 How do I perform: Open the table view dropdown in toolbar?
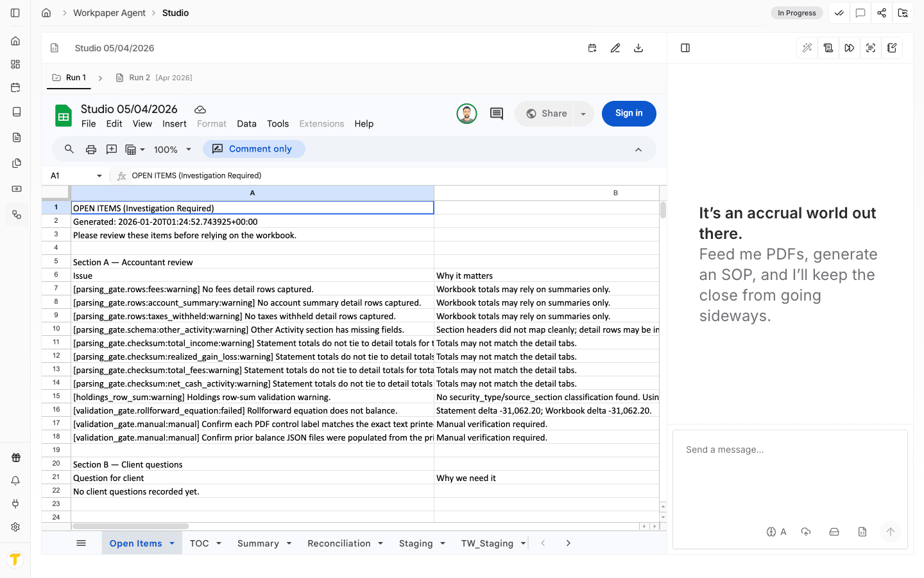[x=135, y=149]
